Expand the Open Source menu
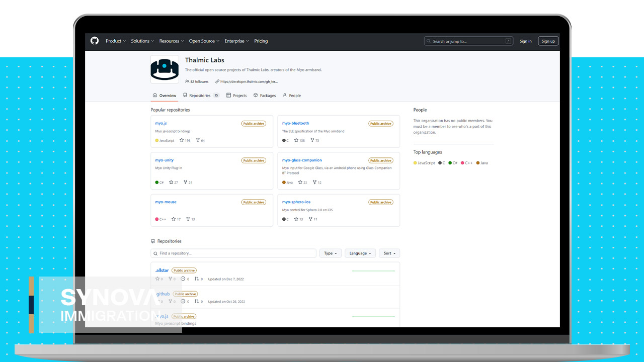The image size is (644, 362). (204, 41)
